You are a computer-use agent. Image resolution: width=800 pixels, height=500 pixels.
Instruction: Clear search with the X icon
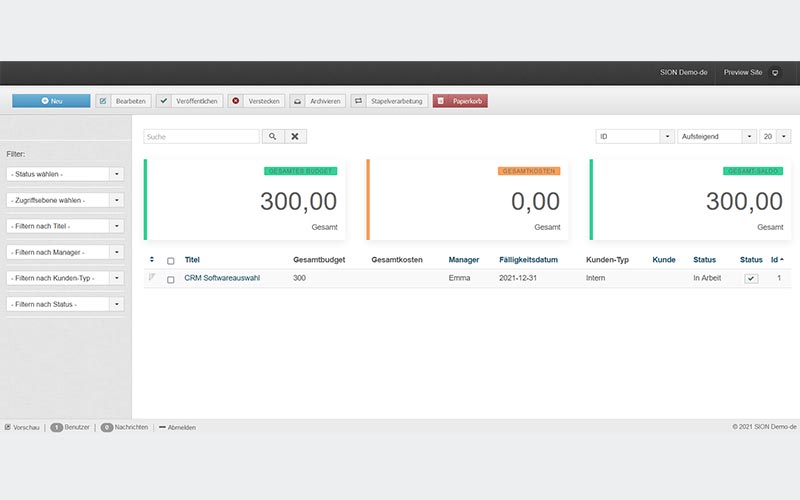pyautogui.click(x=295, y=137)
